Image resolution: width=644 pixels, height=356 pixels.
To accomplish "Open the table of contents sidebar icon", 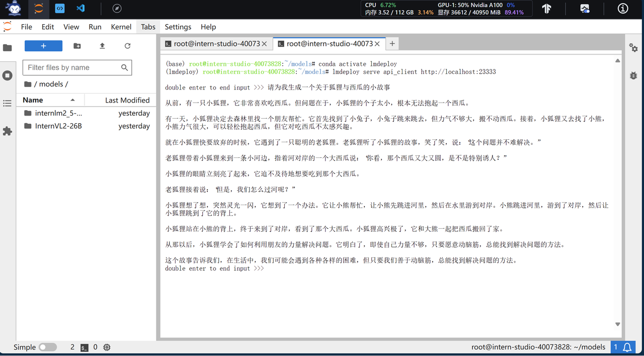I will click(8, 103).
